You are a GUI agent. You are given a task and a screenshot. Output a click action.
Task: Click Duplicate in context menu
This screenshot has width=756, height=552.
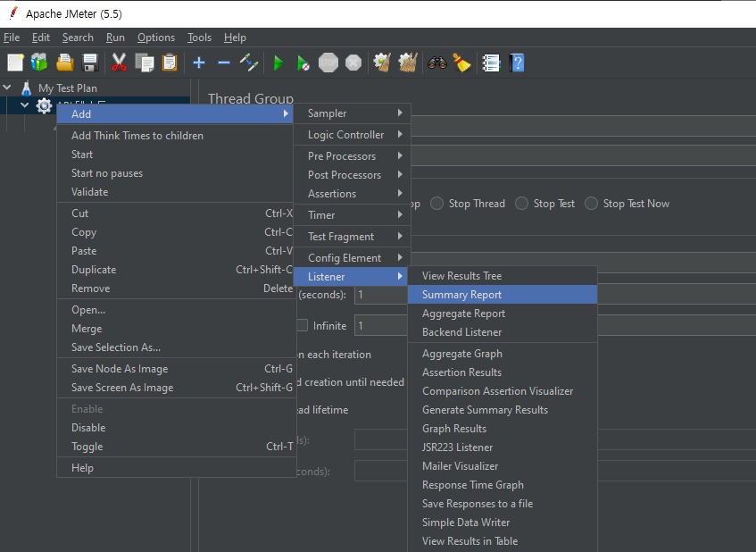pos(175,269)
